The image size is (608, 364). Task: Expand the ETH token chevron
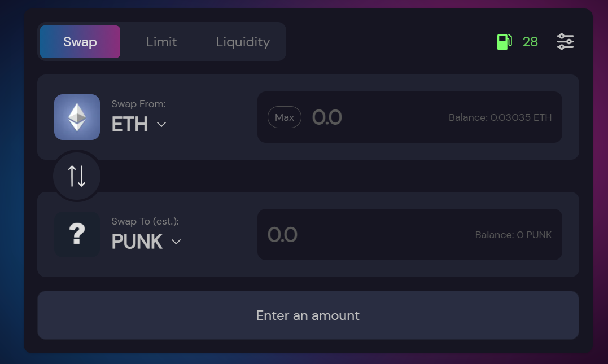click(161, 124)
